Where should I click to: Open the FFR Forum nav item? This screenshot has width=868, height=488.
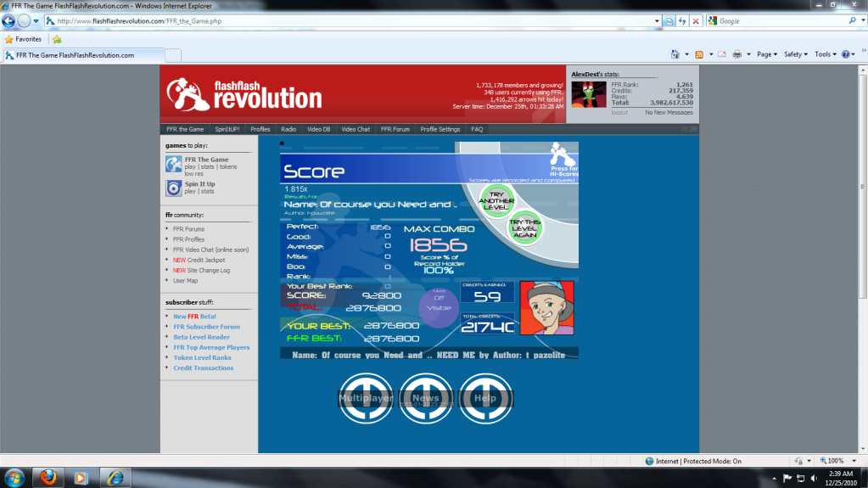pos(395,129)
